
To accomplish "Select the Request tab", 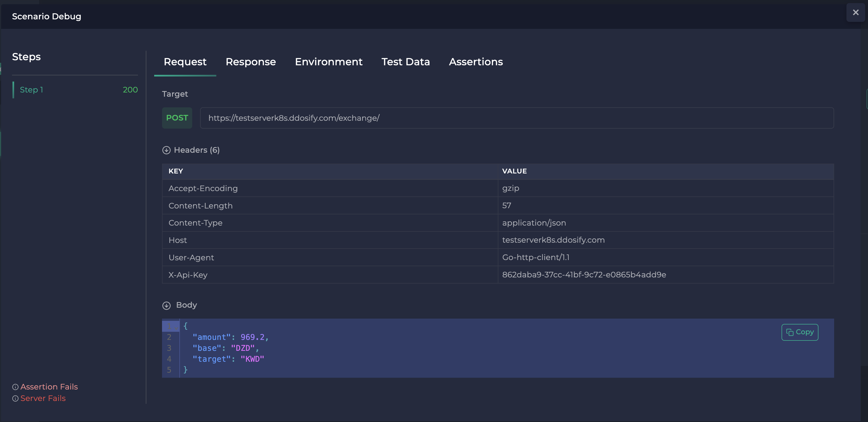I will tap(185, 62).
